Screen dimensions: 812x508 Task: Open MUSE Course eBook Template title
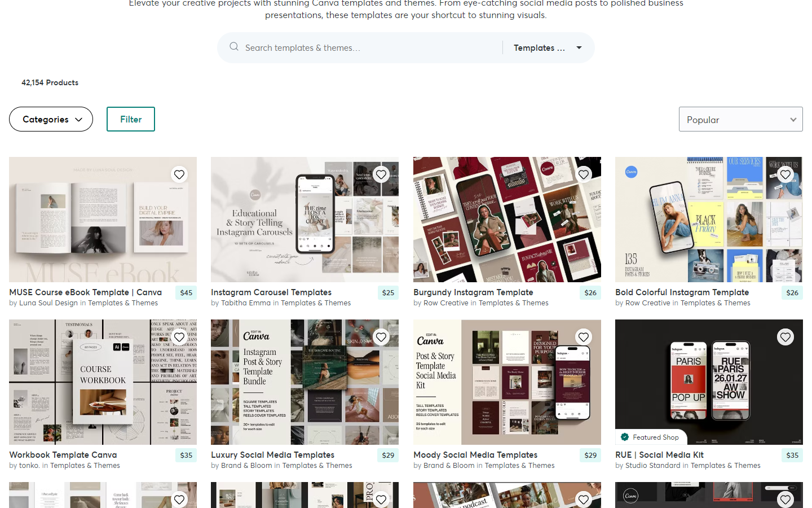(85, 292)
